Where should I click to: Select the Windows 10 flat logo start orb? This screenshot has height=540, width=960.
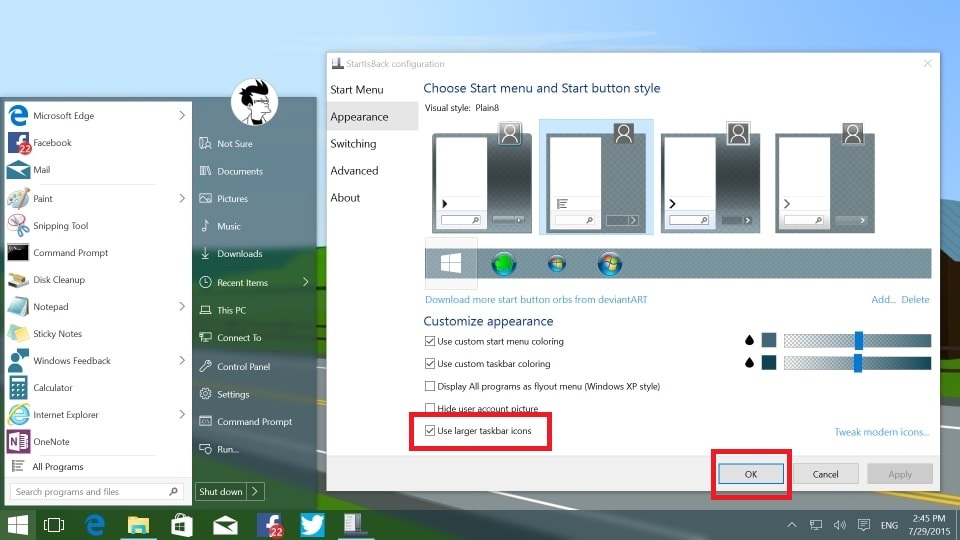451,263
